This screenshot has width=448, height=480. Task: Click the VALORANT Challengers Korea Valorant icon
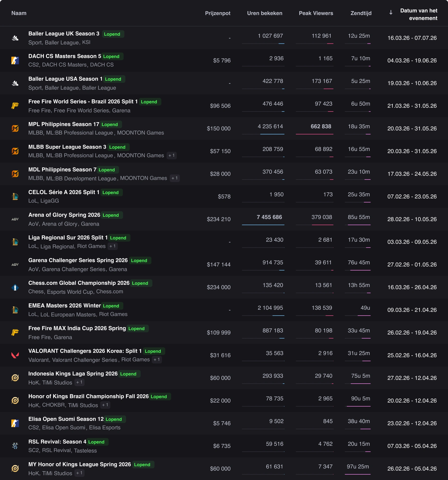click(x=15, y=356)
